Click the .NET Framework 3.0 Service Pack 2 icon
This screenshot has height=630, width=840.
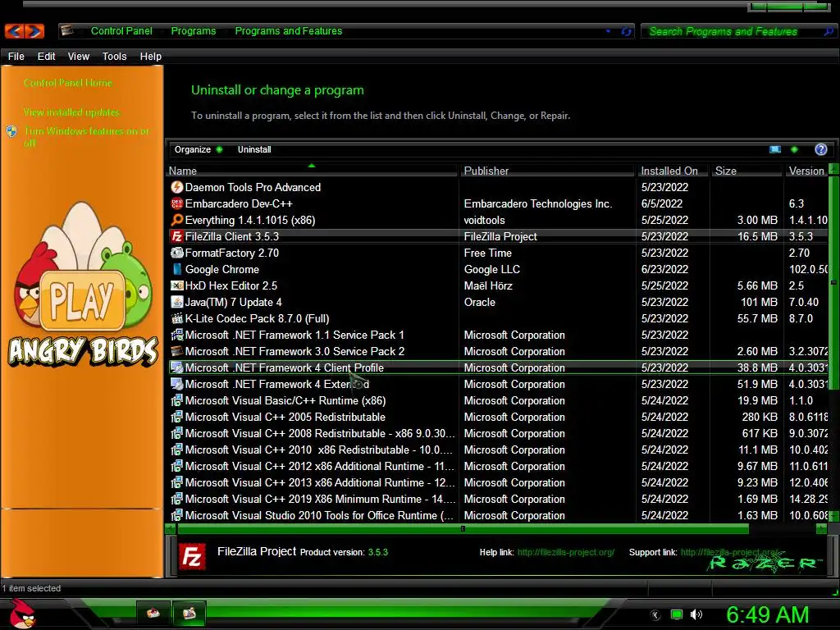(177, 351)
